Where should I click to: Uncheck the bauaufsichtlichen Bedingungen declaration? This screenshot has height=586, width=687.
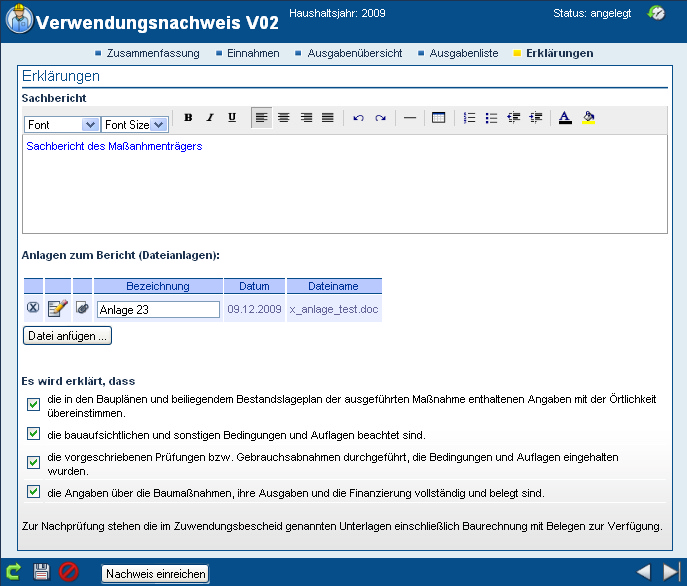point(33,433)
